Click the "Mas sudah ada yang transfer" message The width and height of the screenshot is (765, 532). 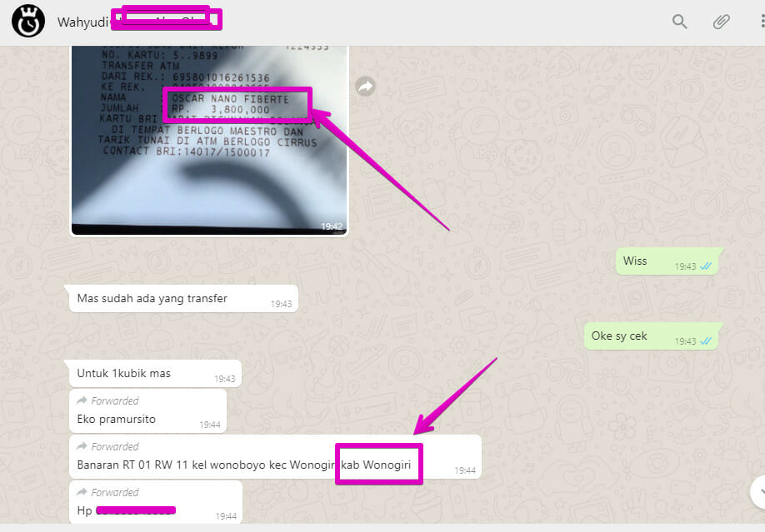152,298
